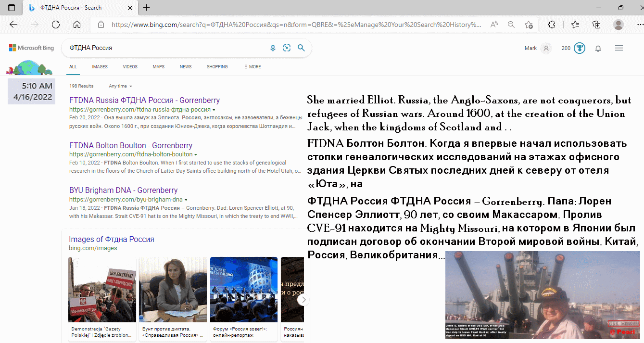Screen dimensions: 644x343
Task: Open Bing notifications bell
Action: (x=598, y=49)
